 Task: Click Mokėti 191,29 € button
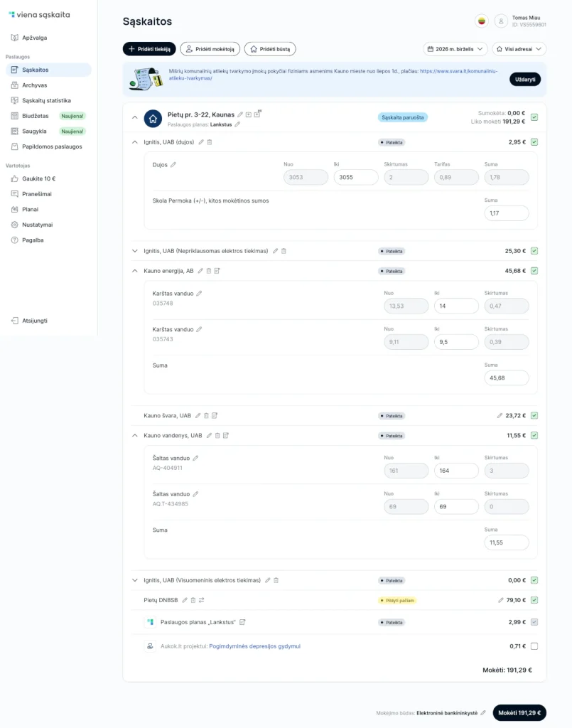519,712
